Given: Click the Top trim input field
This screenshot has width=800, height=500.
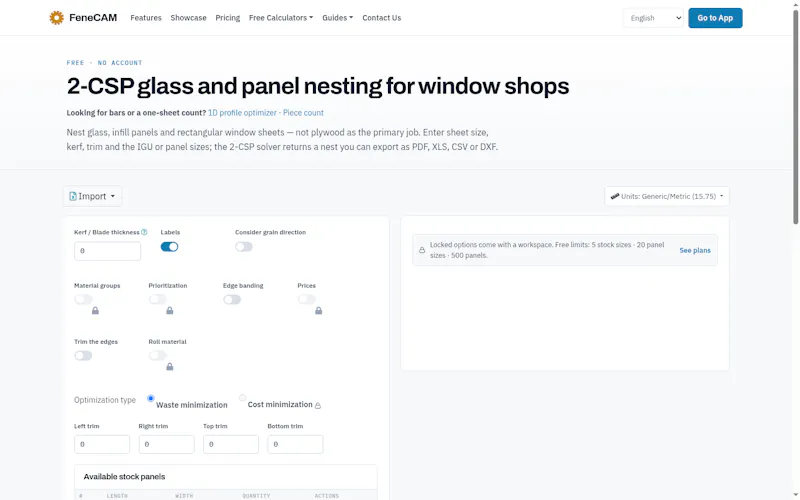Looking at the screenshot, I should (x=231, y=444).
